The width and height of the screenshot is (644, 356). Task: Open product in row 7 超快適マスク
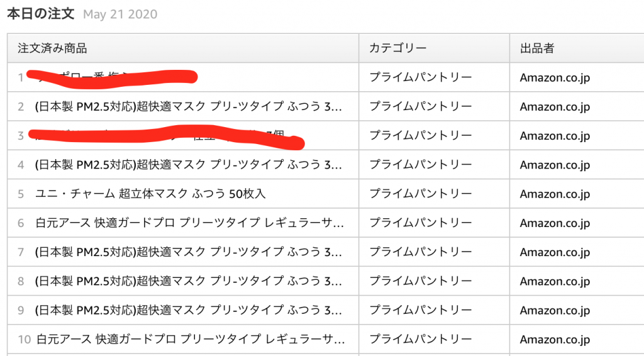tap(189, 252)
